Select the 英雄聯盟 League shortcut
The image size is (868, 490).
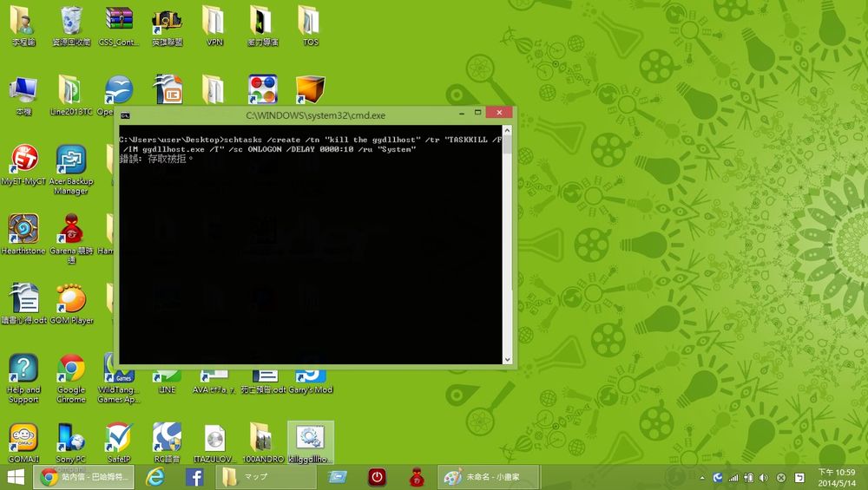pos(167,25)
